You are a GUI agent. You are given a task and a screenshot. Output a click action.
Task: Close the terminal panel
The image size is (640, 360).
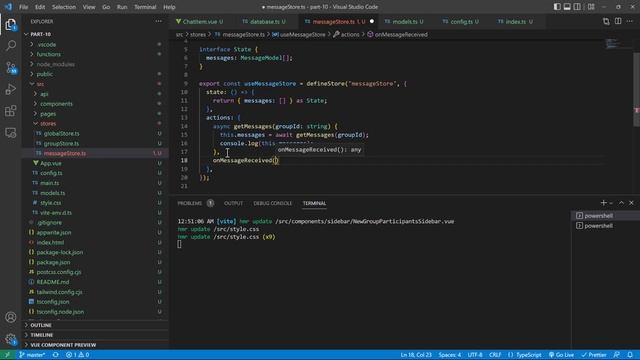[631, 203]
